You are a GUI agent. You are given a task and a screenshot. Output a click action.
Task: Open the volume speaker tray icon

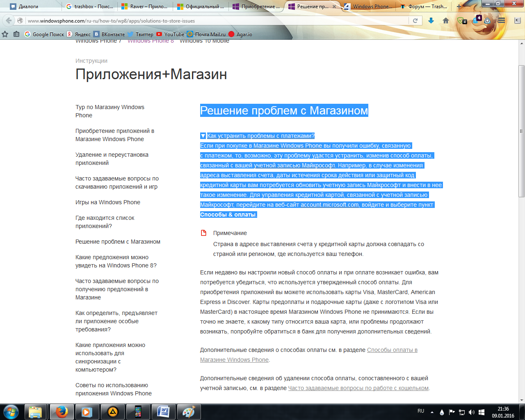(472, 412)
